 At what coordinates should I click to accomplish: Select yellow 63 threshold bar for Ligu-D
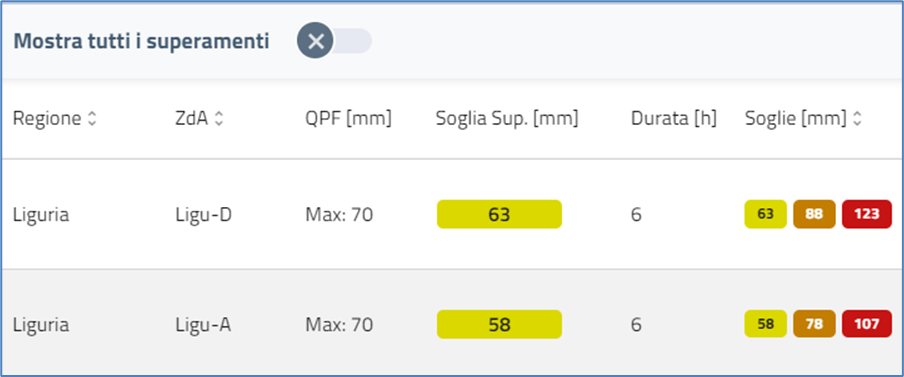499,214
